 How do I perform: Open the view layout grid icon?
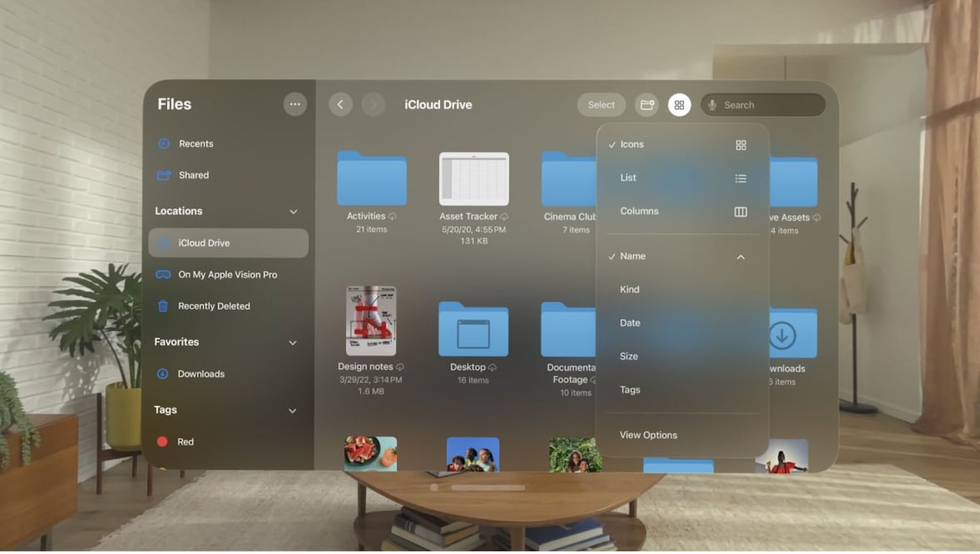point(679,104)
